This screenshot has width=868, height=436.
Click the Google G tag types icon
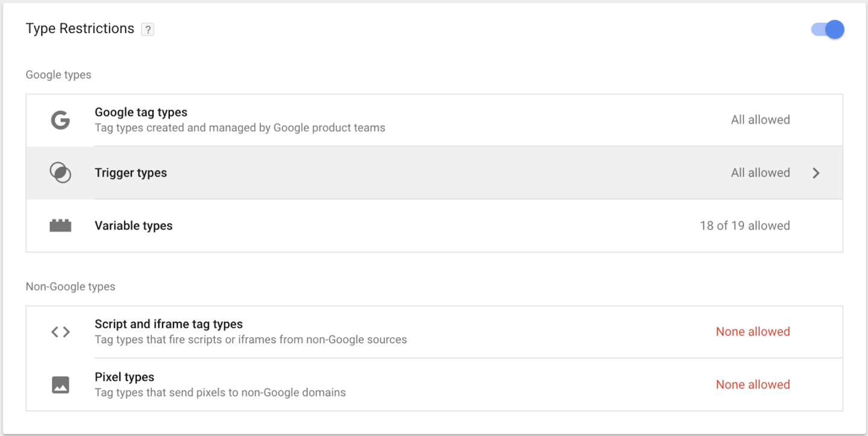point(60,120)
